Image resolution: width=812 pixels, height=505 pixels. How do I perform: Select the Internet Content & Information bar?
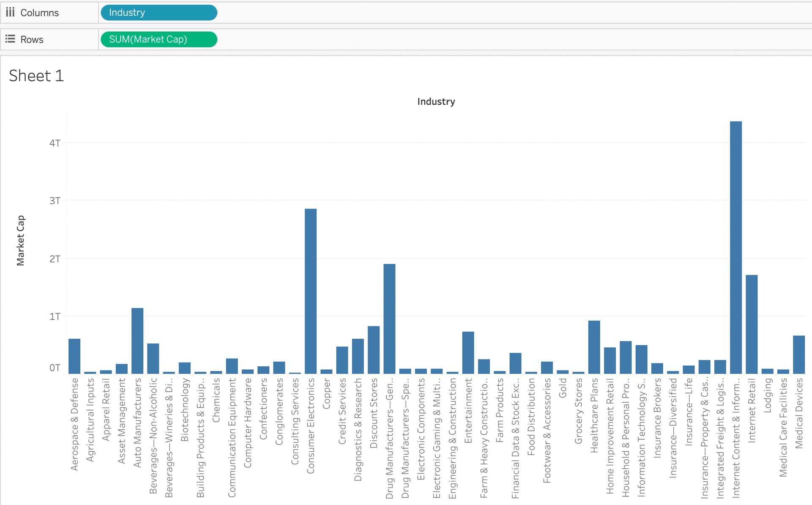click(x=735, y=247)
